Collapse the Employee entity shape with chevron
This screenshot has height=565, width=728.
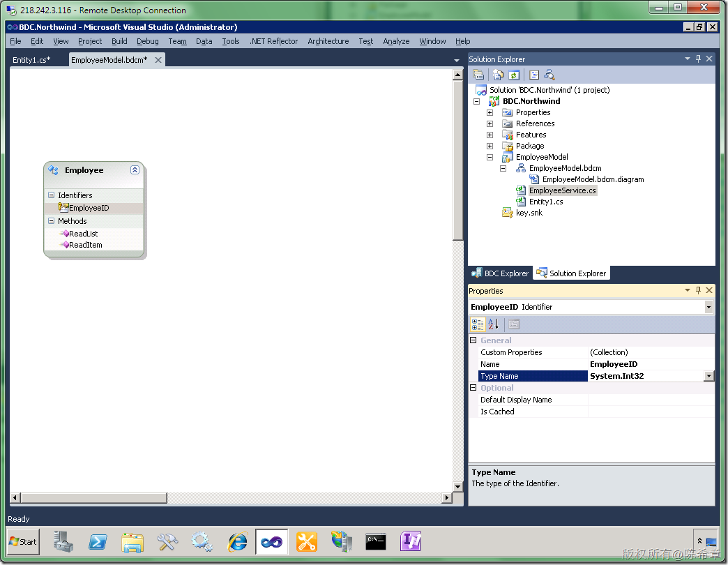[135, 170]
